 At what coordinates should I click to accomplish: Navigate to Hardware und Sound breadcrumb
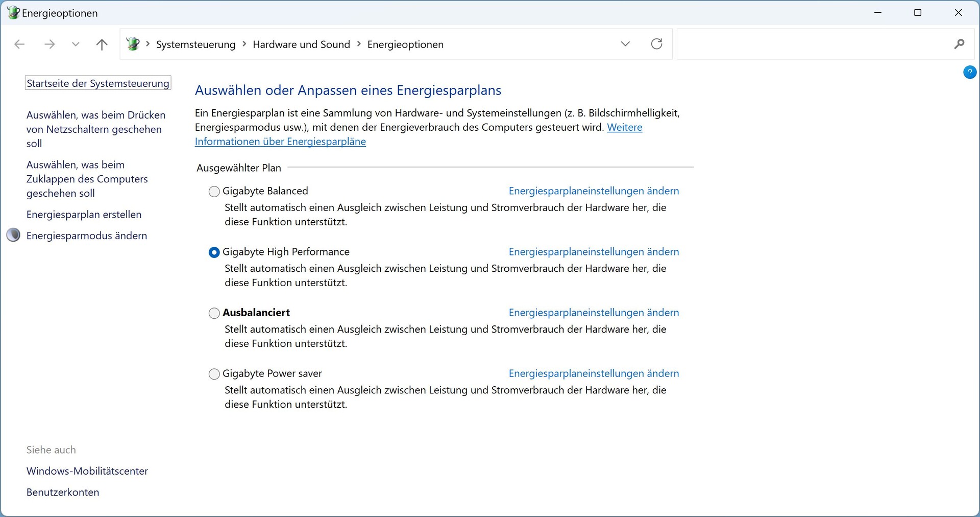click(x=301, y=44)
